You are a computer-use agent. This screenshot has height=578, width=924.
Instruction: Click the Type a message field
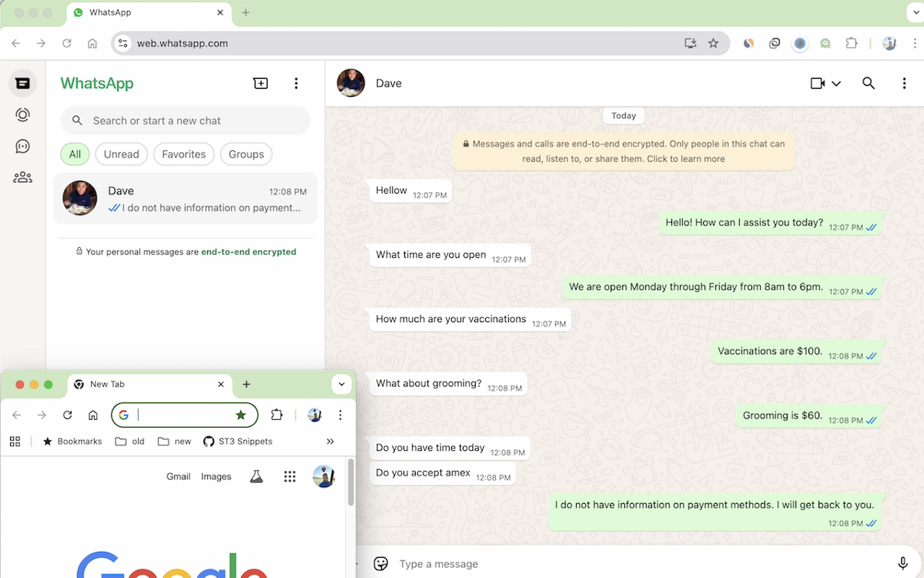[642, 564]
